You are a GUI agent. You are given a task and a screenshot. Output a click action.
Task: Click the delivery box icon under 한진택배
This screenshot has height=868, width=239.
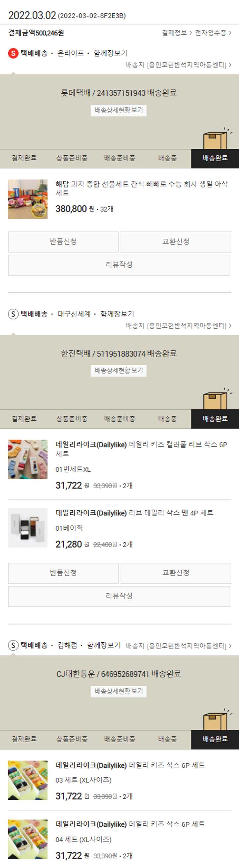217,399
